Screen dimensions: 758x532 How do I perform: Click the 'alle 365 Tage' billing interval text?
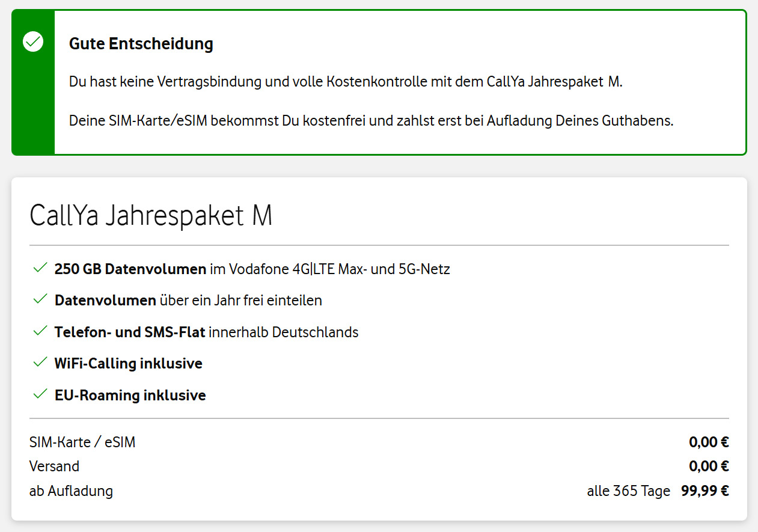628,491
